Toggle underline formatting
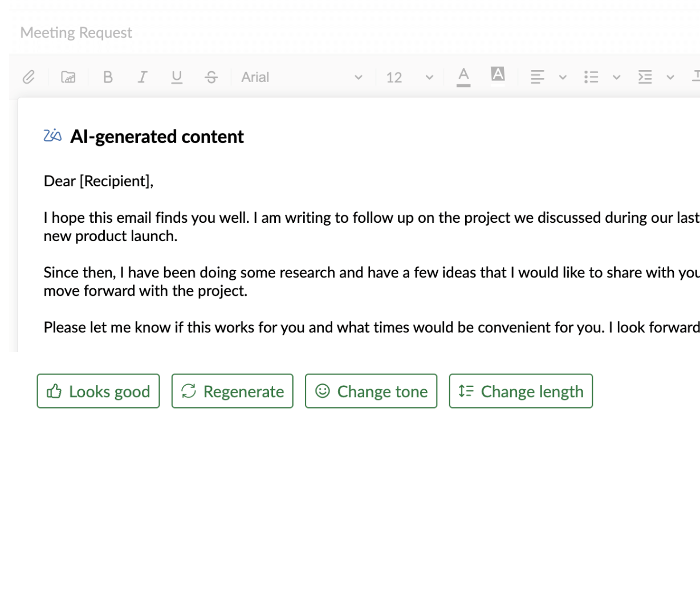The height and width of the screenshot is (604, 700). [x=177, y=77]
